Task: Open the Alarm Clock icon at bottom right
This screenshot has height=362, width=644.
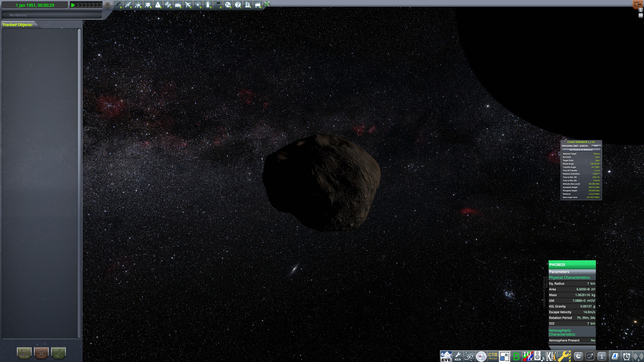Action: 627,356
